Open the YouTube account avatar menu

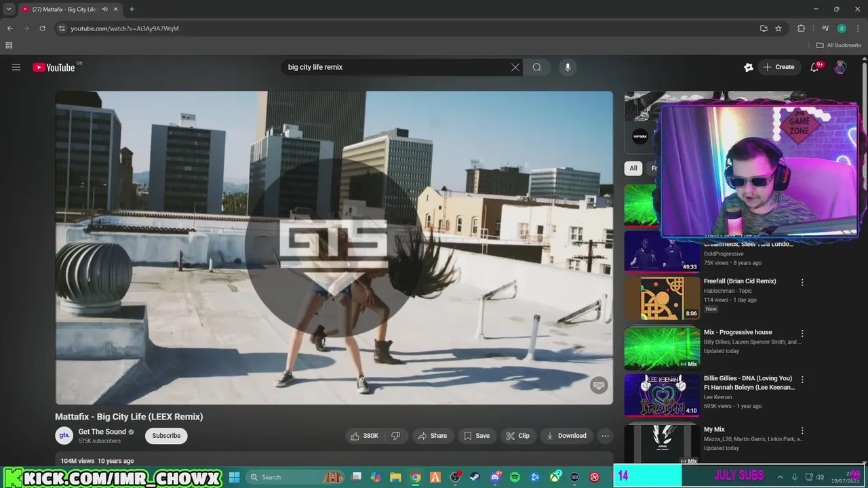(840, 67)
